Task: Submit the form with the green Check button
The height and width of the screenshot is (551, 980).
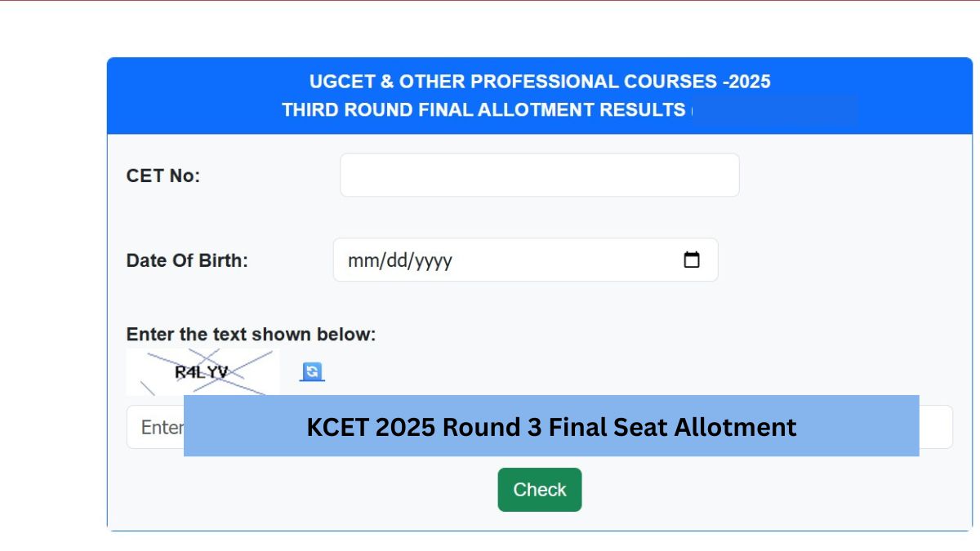Action: coord(539,489)
